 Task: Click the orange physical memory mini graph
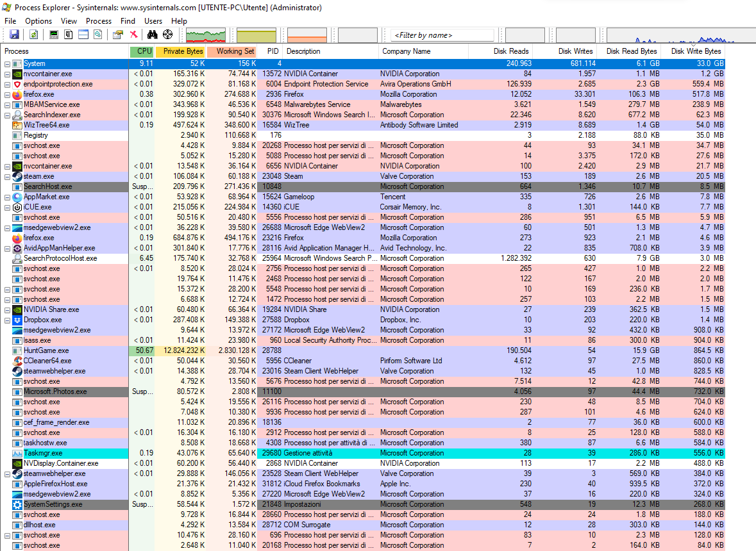[x=307, y=35]
